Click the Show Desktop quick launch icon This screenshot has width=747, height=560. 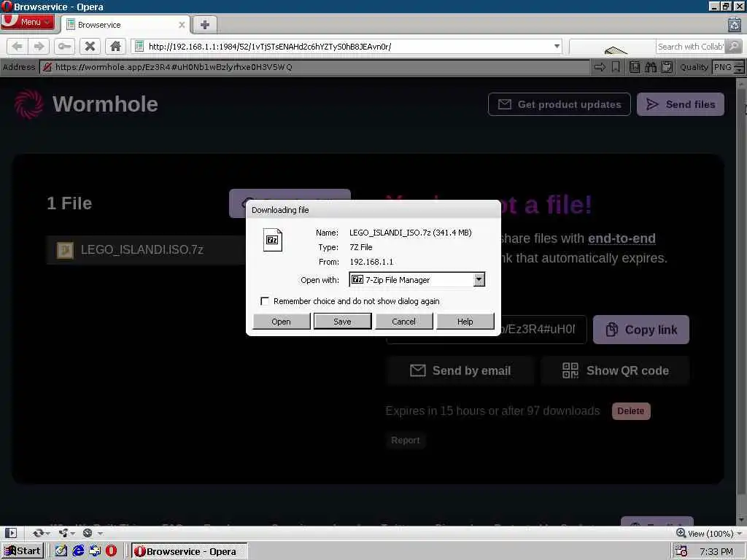click(x=95, y=551)
